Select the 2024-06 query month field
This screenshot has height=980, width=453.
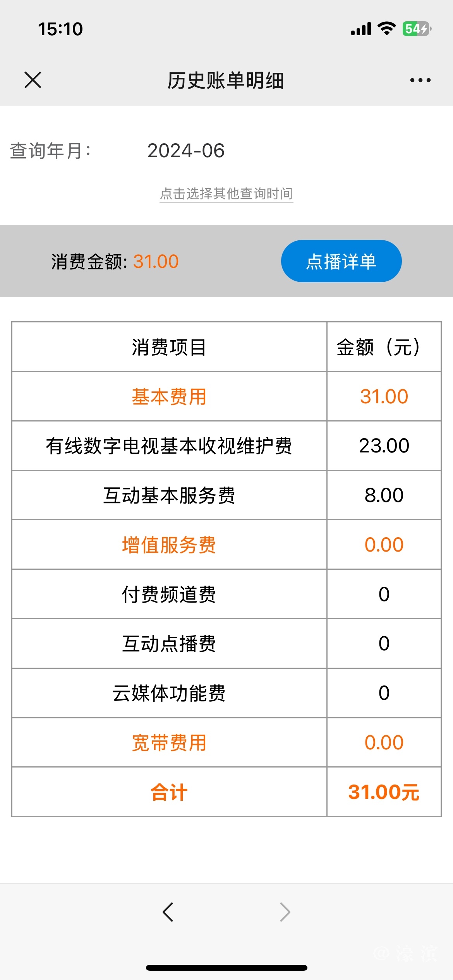[x=186, y=151]
